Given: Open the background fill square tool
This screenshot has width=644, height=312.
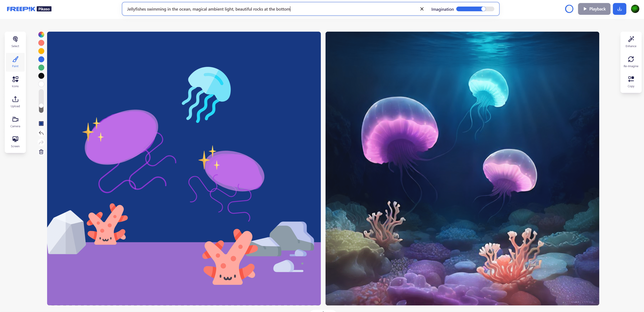Looking at the screenshot, I should point(41,124).
